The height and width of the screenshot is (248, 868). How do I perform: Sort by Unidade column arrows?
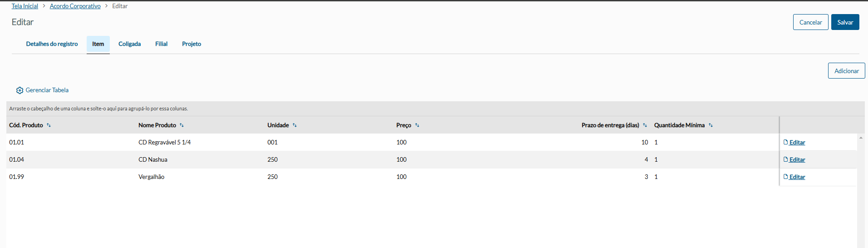(294, 125)
